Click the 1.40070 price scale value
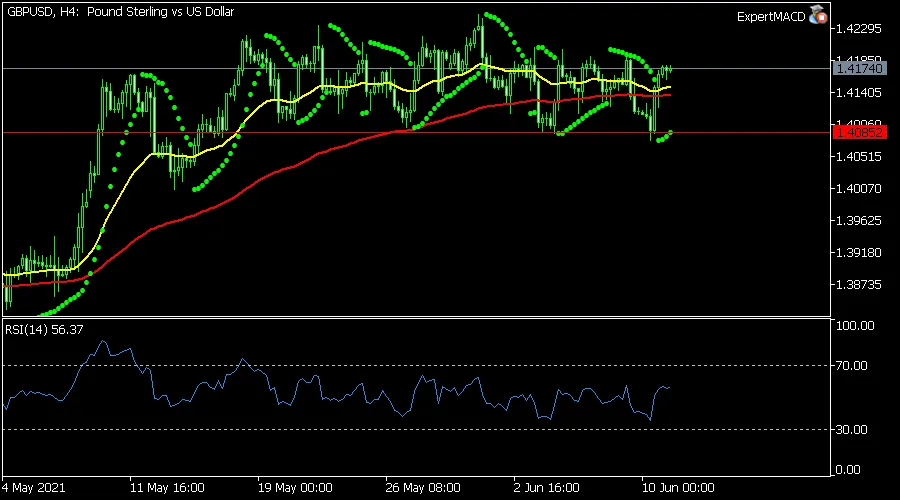The height and width of the screenshot is (500, 900). click(x=859, y=189)
